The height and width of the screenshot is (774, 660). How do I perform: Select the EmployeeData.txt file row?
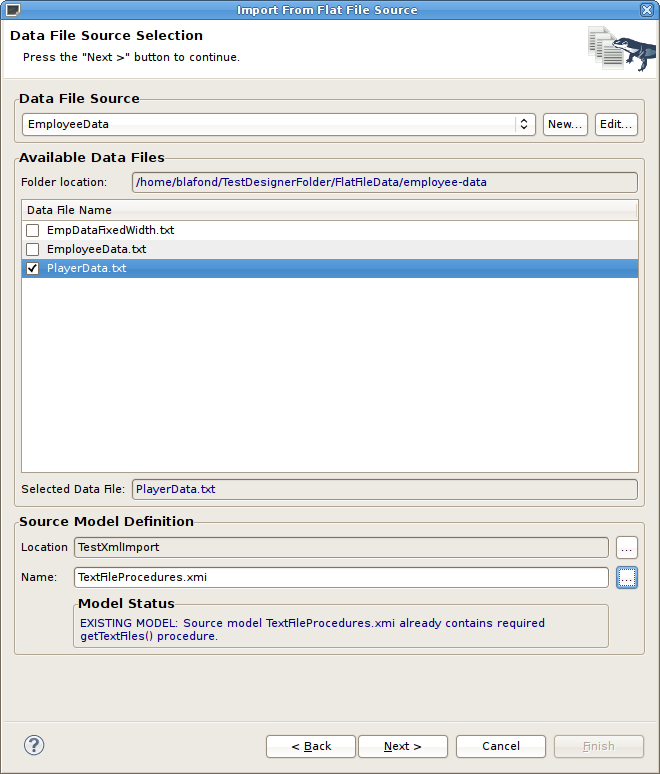(330, 249)
